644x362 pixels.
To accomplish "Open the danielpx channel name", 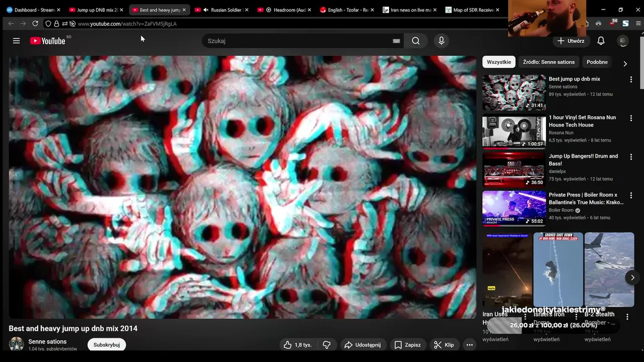I will (557, 171).
